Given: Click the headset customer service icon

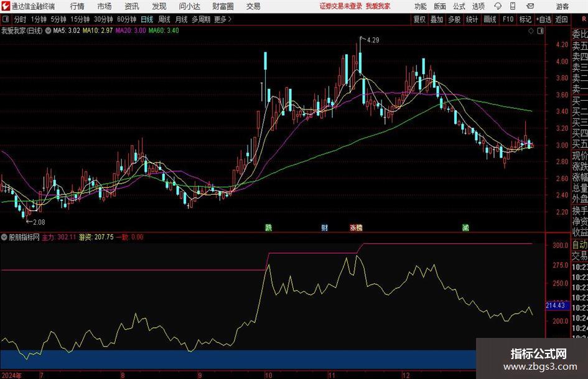Looking at the screenshot, I should click(x=498, y=6).
